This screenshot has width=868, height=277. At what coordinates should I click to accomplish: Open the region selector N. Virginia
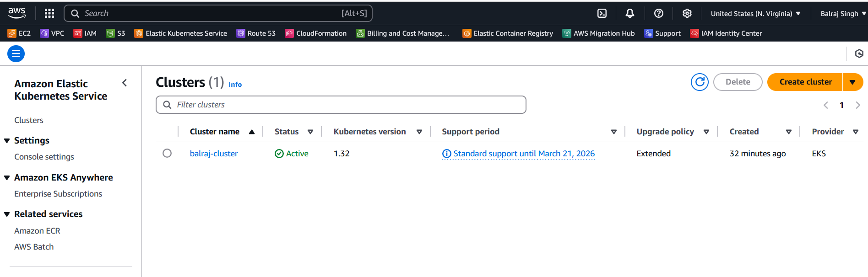pos(755,14)
